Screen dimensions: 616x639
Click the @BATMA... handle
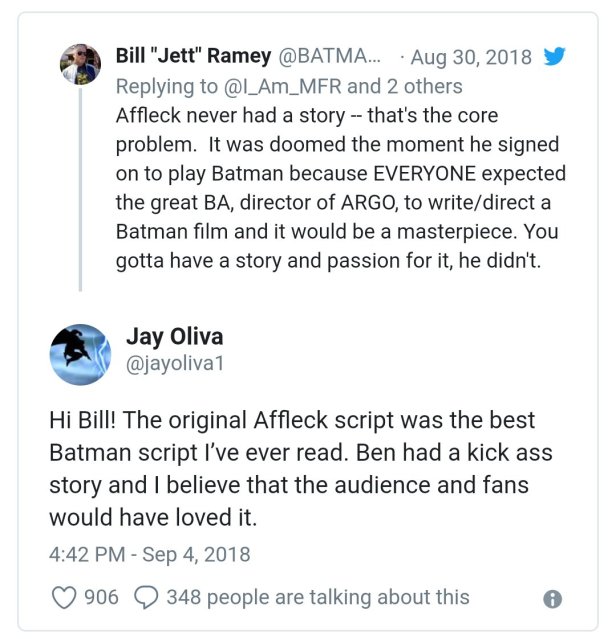pos(330,57)
